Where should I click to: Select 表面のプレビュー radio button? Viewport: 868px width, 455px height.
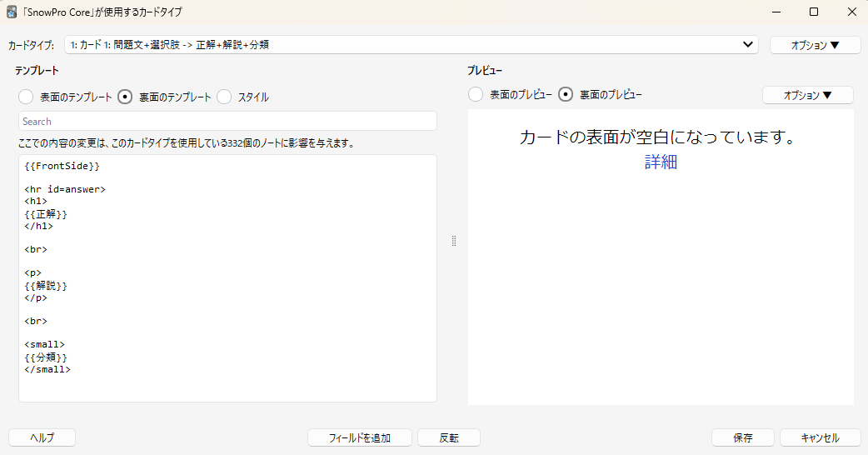[x=476, y=95]
